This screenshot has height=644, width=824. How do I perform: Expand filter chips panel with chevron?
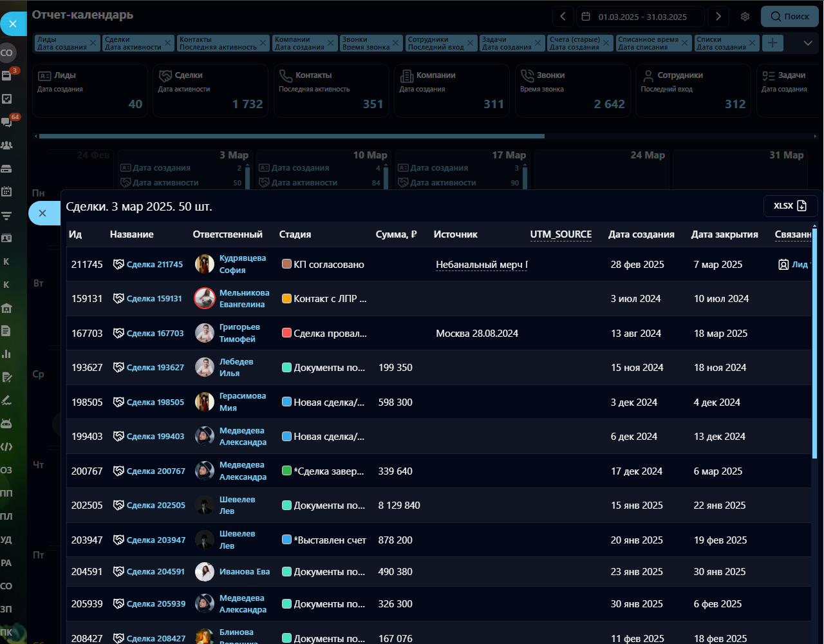click(807, 43)
